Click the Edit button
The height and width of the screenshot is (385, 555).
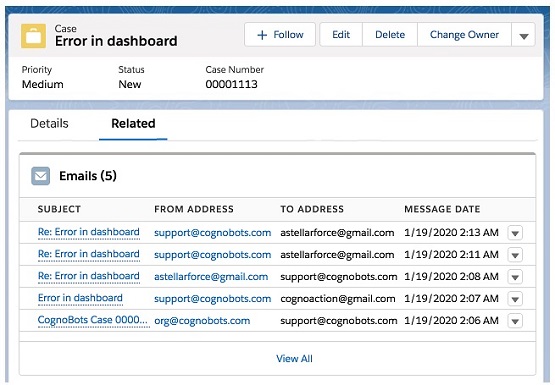341,35
